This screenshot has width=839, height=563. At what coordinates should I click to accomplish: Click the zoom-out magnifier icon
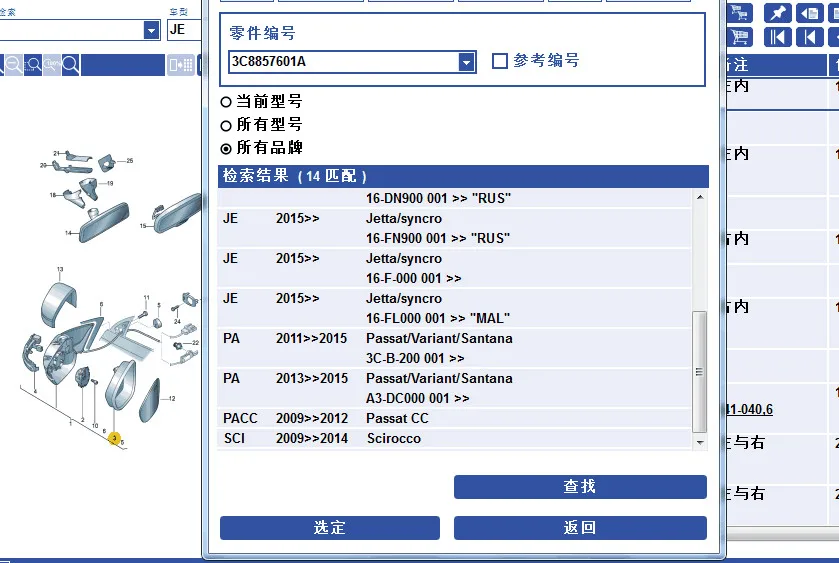coord(14,65)
